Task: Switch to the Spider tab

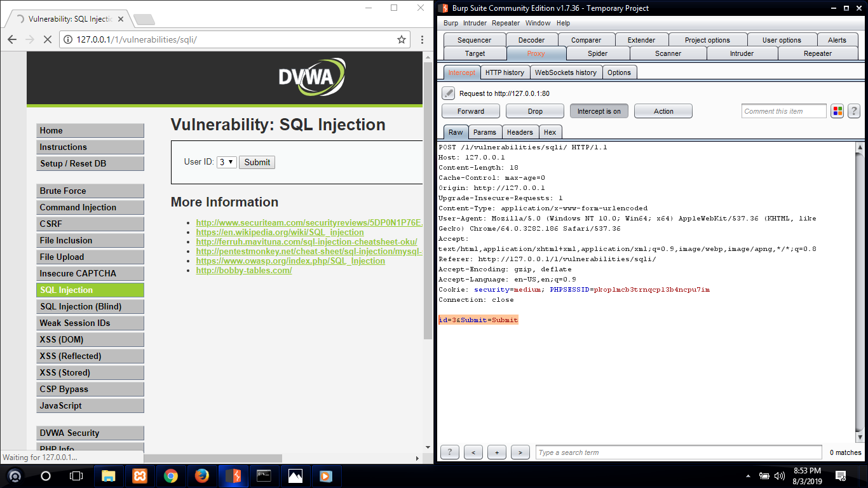Action: click(597, 53)
